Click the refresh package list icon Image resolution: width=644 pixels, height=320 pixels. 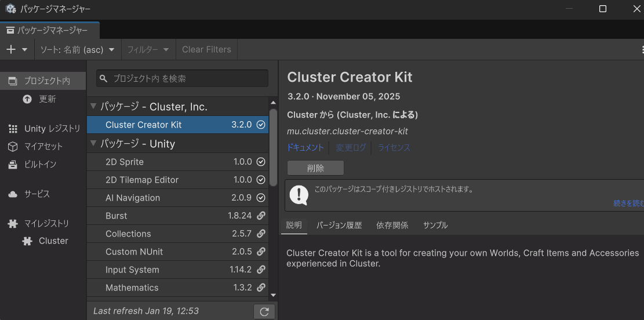point(264,311)
